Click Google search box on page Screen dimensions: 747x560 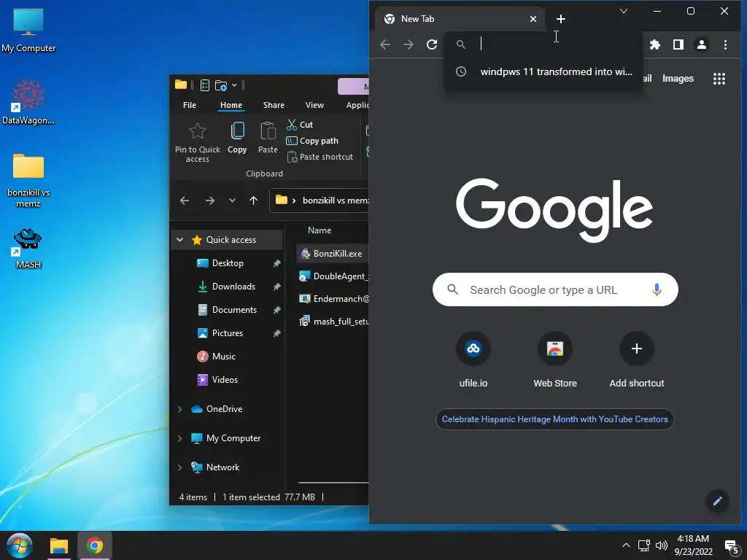coord(555,289)
